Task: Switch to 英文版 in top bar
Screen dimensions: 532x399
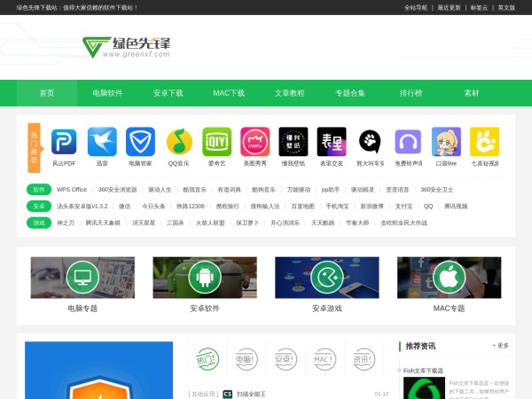Action: click(506, 7)
